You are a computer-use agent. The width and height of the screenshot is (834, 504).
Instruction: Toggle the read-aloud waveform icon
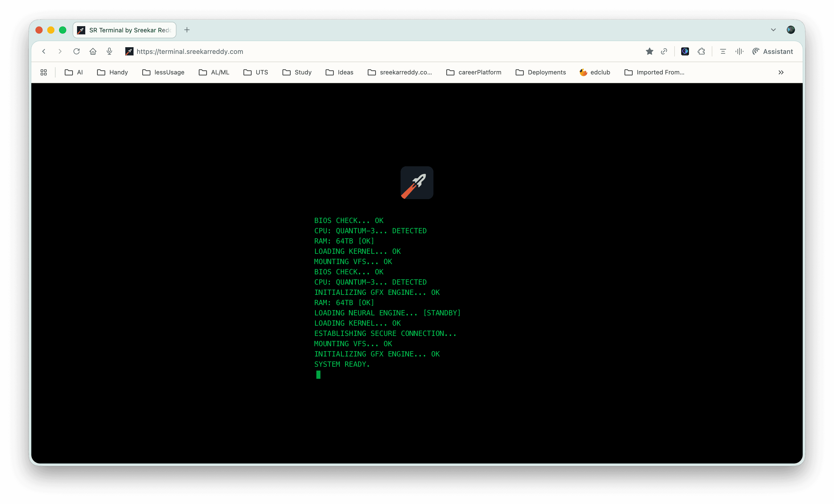point(739,51)
